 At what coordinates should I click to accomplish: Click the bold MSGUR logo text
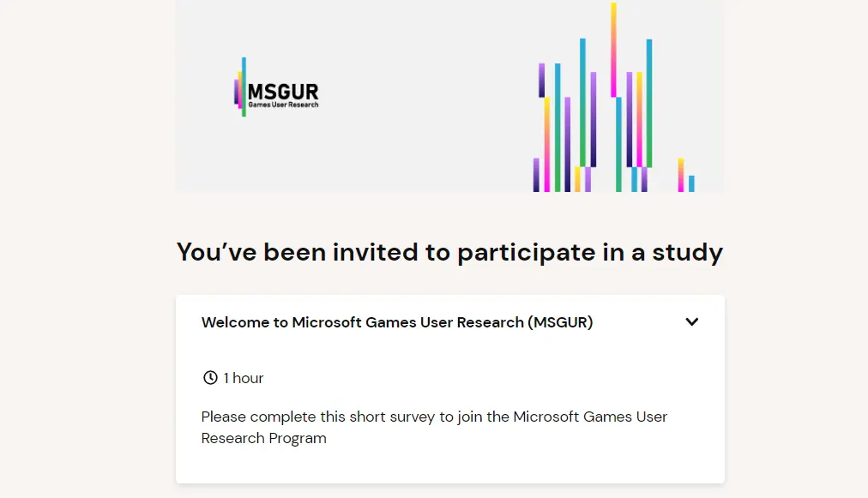point(283,91)
